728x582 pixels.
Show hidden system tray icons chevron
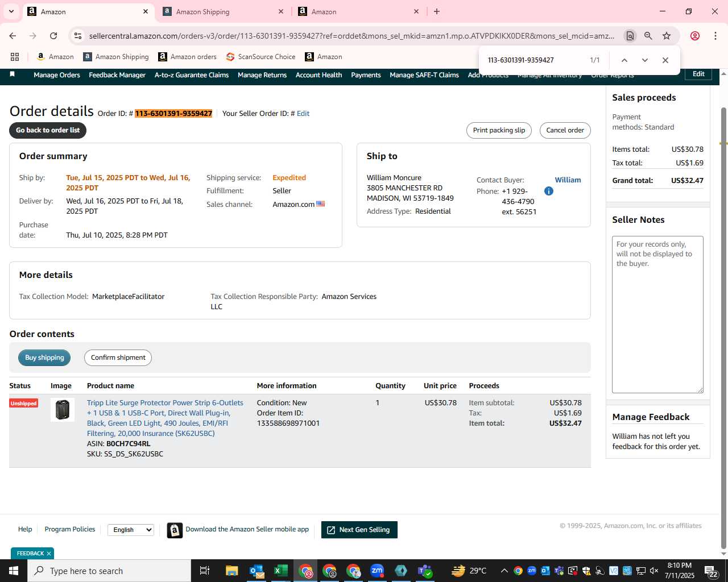coord(504,571)
